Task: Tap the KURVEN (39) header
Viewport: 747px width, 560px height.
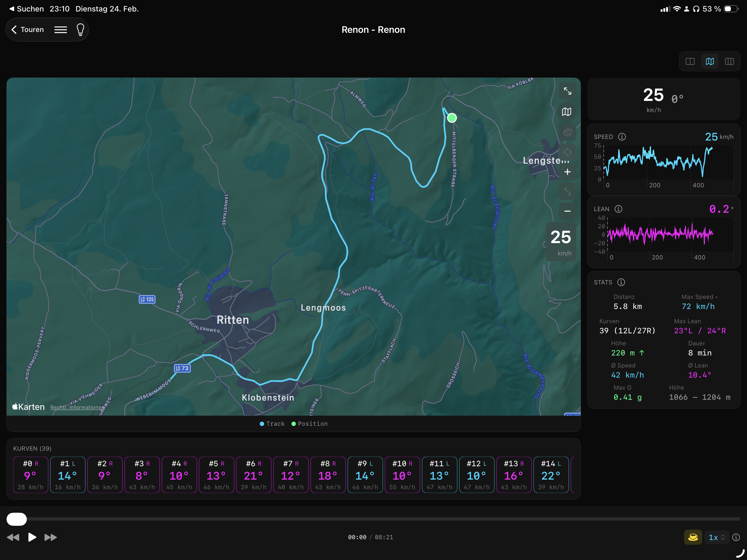Action: [32, 448]
